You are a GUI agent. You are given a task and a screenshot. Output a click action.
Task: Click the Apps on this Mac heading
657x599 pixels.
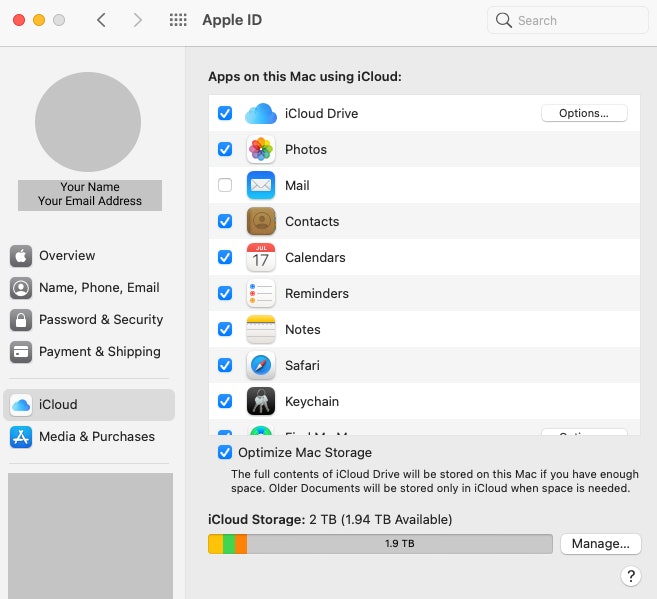coord(305,77)
